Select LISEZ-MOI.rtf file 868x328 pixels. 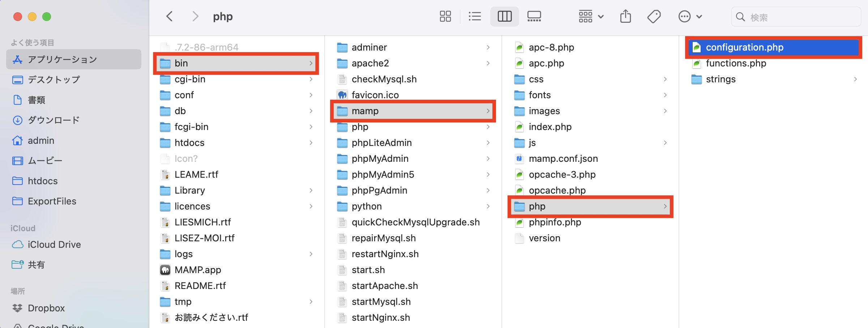pyautogui.click(x=236, y=238)
